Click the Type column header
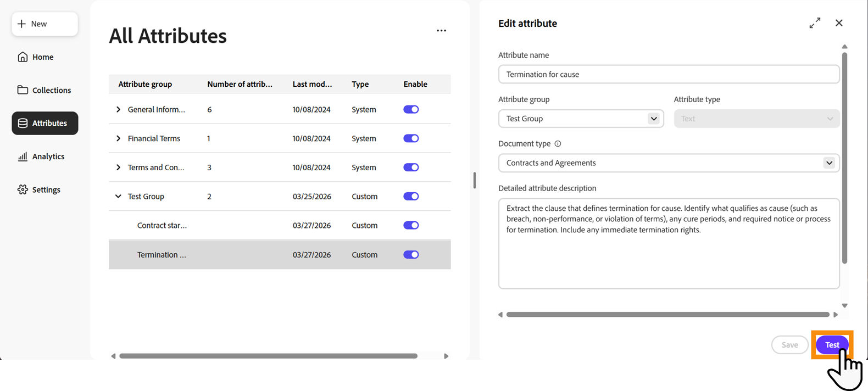 click(360, 84)
